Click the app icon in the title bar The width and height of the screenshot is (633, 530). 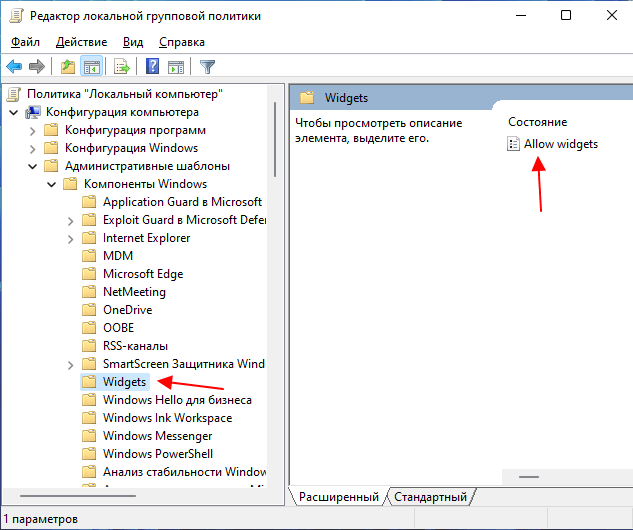17,16
